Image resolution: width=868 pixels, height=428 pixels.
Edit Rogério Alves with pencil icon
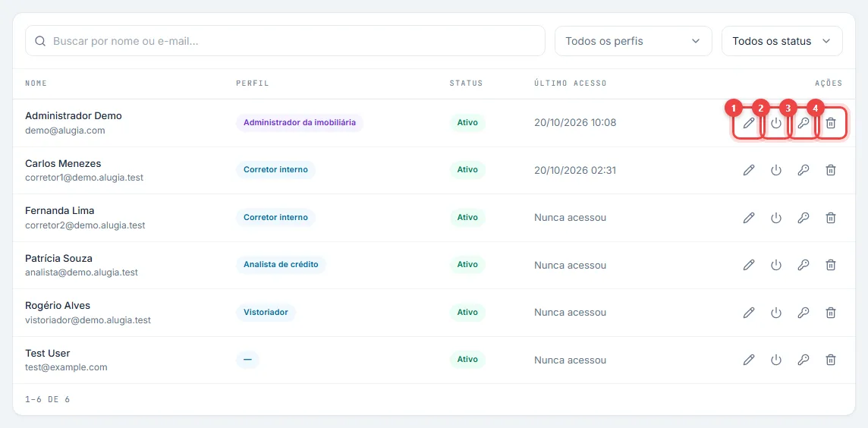(x=748, y=313)
